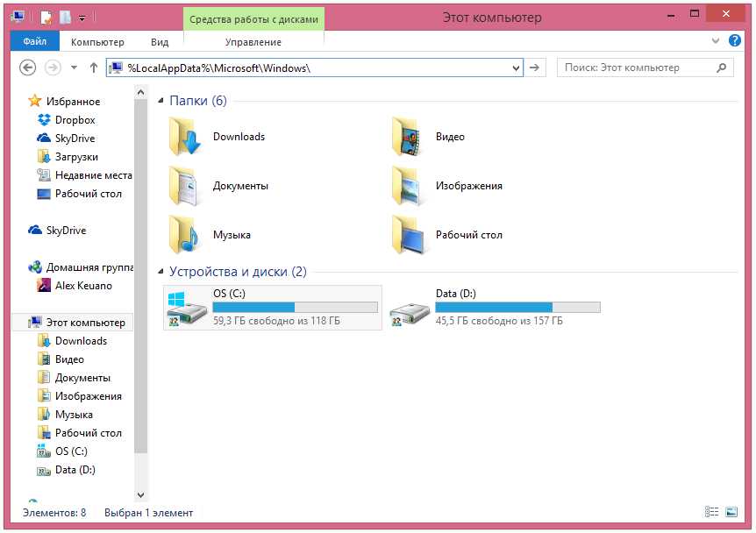
Task: Open the recent locations dropdown arrow
Action: point(74,68)
